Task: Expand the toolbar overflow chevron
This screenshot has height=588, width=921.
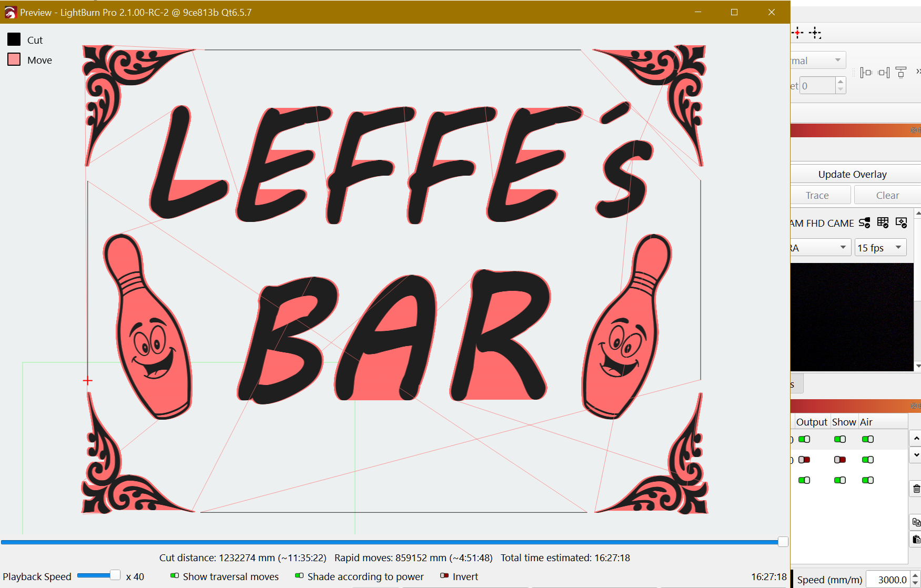Action: pos(918,72)
